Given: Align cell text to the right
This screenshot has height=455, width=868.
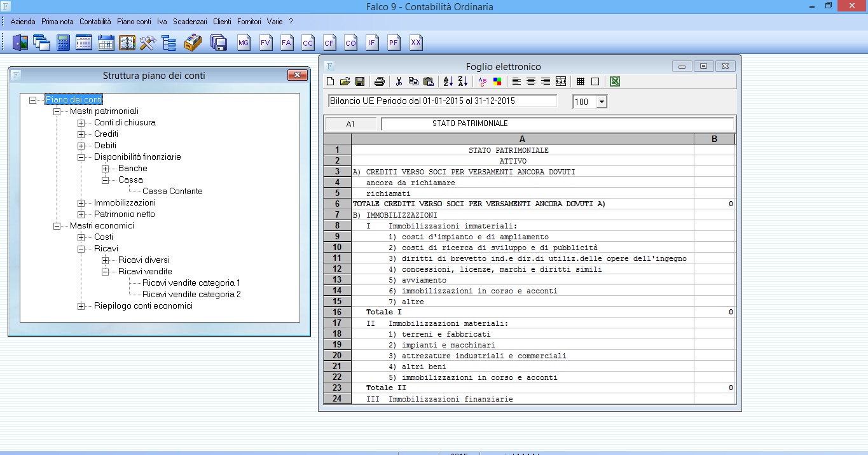Looking at the screenshot, I should click(546, 81).
